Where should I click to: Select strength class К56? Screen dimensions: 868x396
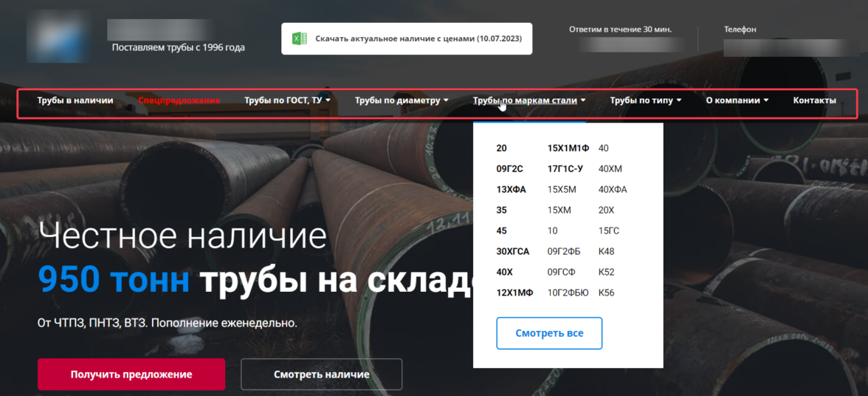coord(606,293)
